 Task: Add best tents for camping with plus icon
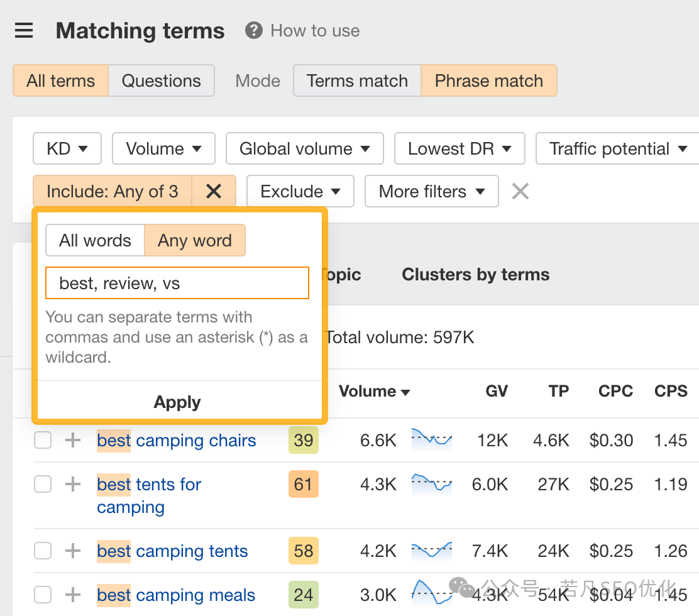click(x=73, y=484)
